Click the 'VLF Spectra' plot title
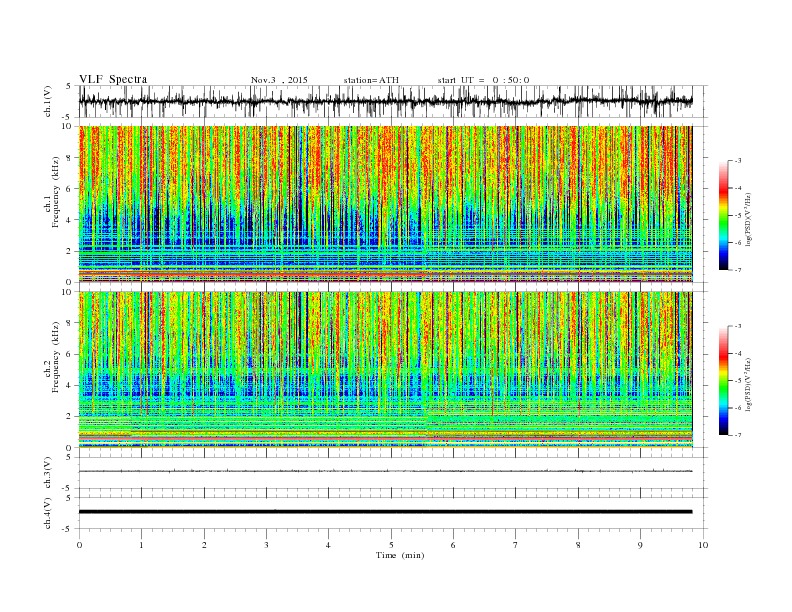This screenshot has width=792, height=612. pyautogui.click(x=113, y=79)
